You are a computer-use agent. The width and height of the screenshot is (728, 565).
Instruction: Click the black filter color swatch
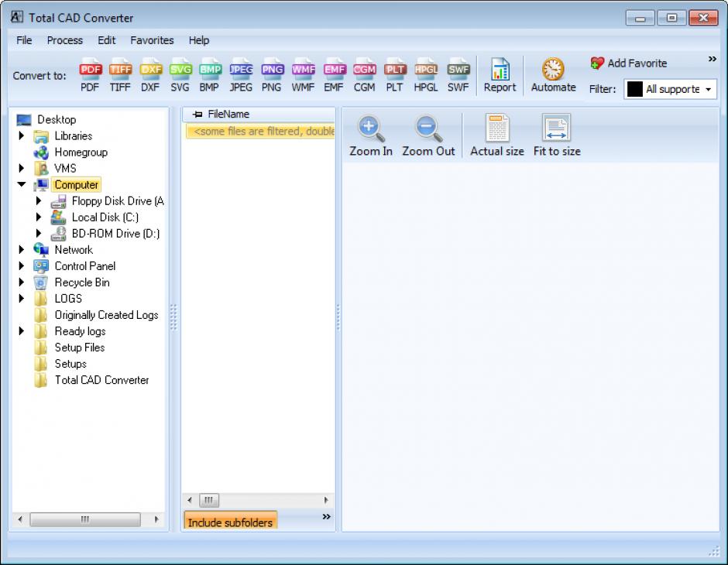[x=635, y=89]
